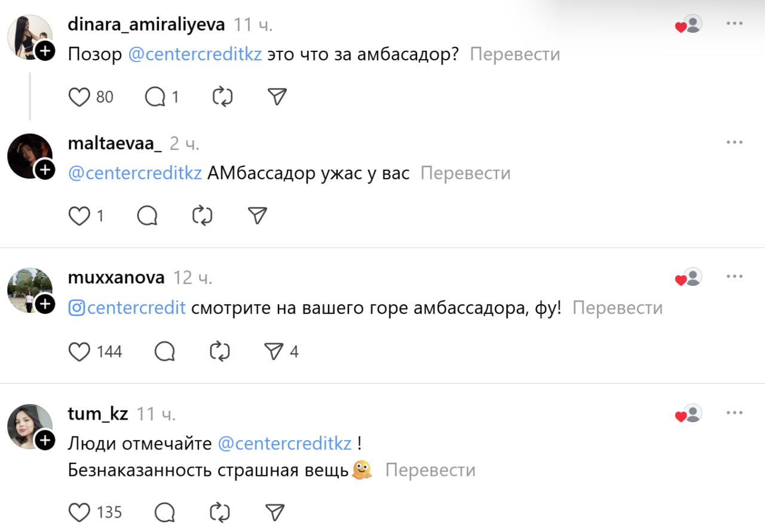
Task: Like maltaevaa_'s post
Action: (x=79, y=216)
